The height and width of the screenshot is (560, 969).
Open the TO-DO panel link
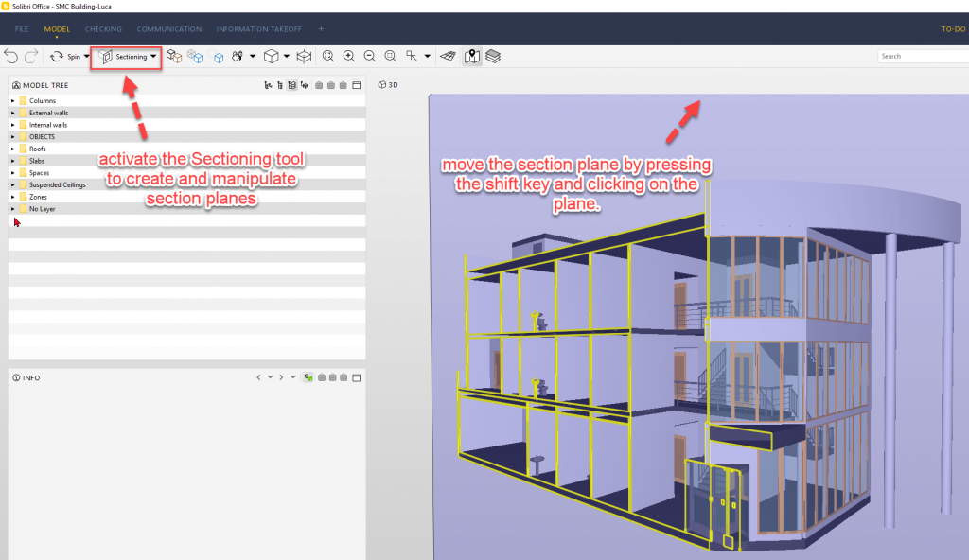(x=953, y=29)
